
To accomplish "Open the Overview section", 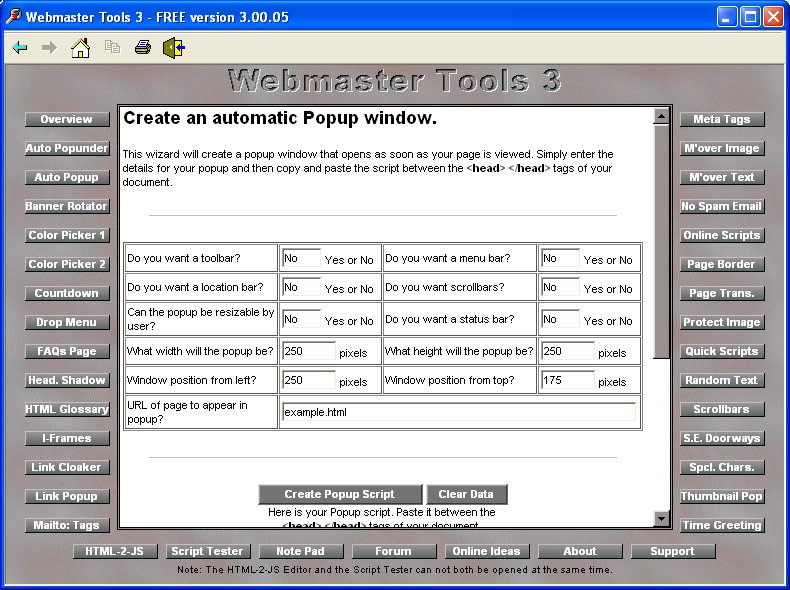I will click(67, 119).
